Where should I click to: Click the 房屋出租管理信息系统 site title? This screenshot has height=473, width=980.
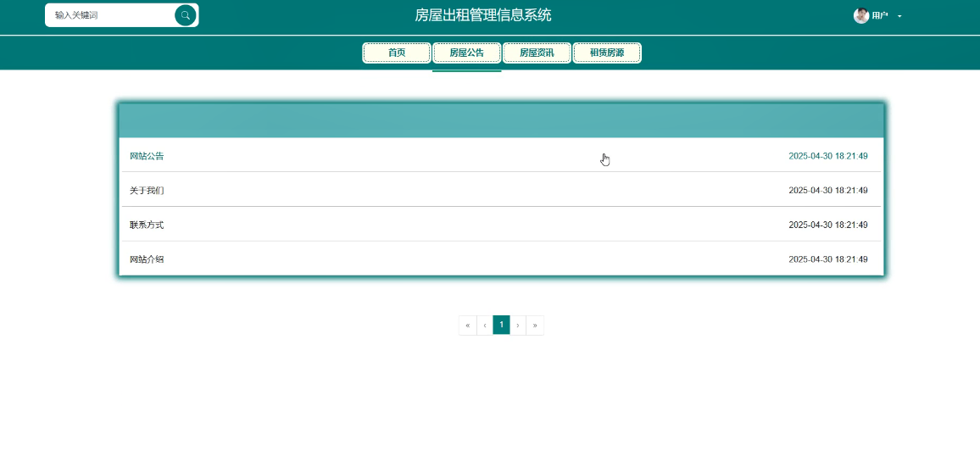pyautogui.click(x=483, y=15)
